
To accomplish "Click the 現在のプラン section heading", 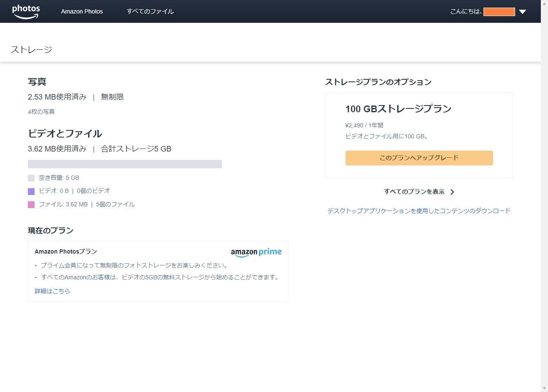I will (51, 230).
